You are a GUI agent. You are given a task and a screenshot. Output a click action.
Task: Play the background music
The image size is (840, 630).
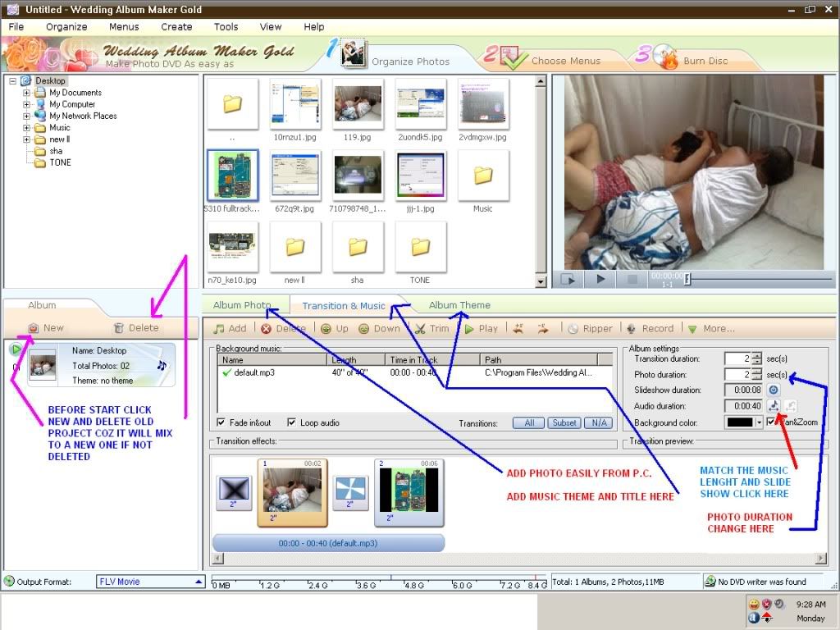[x=481, y=328]
